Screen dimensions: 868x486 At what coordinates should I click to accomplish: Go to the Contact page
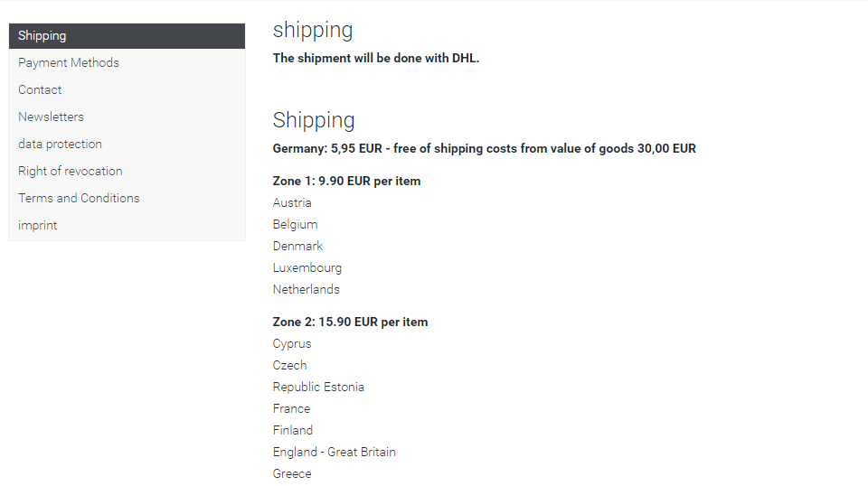tap(40, 90)
